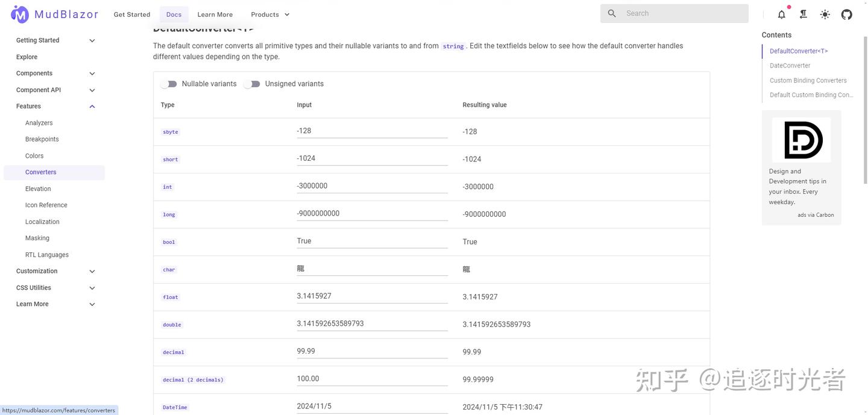Expand the Getting Started section
The image size is (868, 415).
[x=92, y=40]
